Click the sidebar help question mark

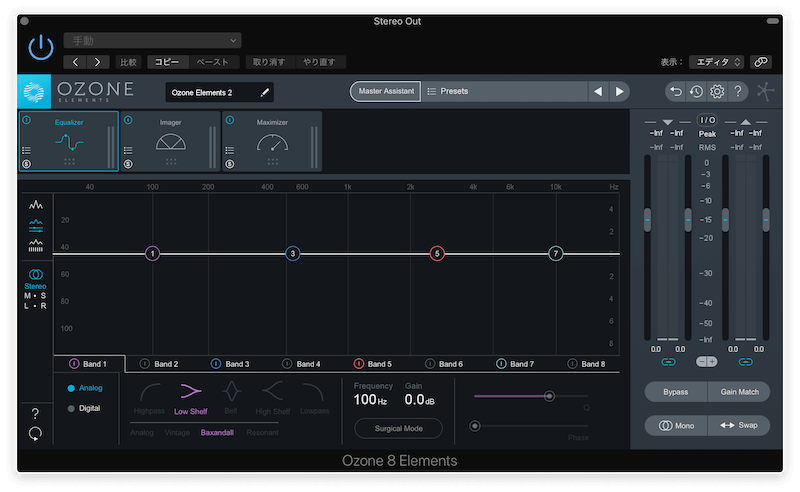(x=35, y=413)
